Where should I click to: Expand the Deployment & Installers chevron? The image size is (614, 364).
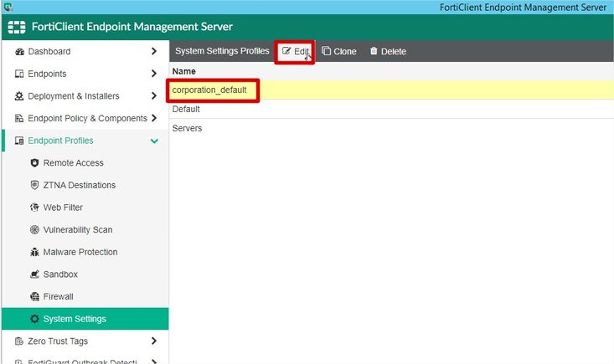click(154, 95)
